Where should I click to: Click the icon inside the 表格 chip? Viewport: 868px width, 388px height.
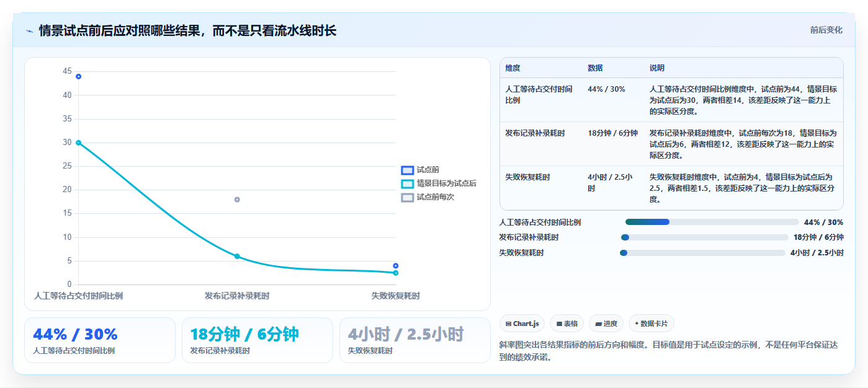pyautogui.click(x=559, y=324)
